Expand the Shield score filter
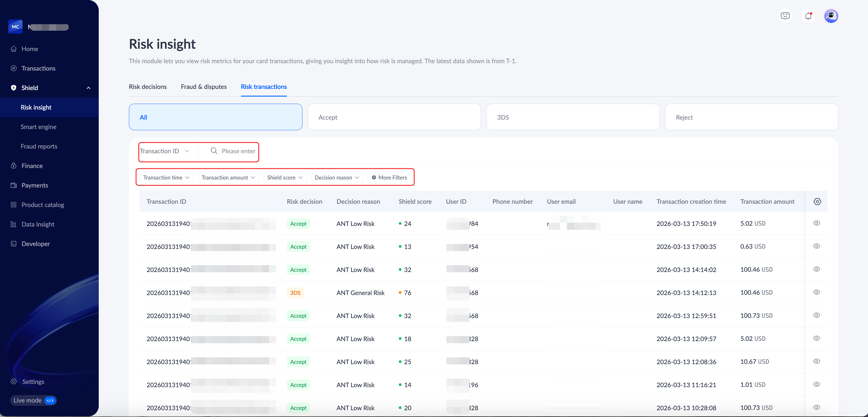This screenshot has width=868, height=417. click(x=285, y=177)
